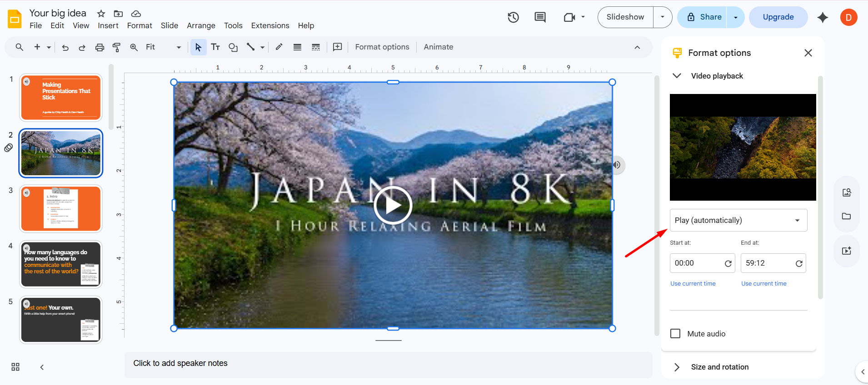This screenshot has height=385, width=868.
Task: Open the Format menu
Action: (140, 25)
